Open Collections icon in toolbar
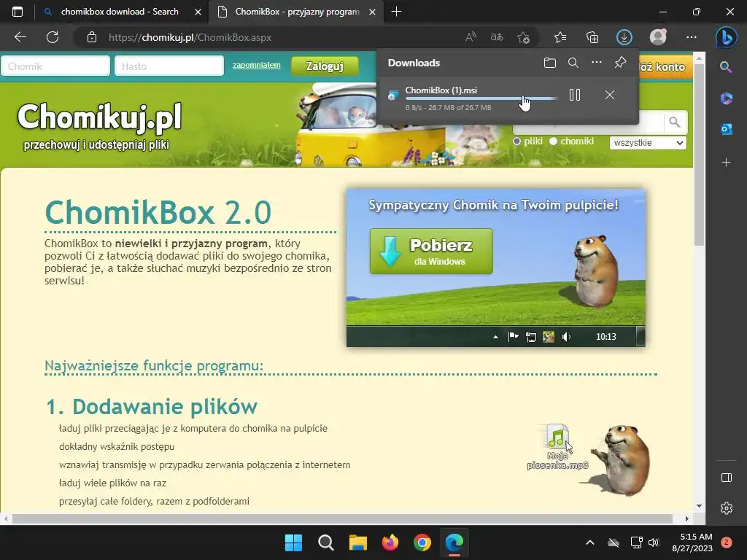Viewport: 747px width, 560px height. pyautogui.click(x=592, y=37)
